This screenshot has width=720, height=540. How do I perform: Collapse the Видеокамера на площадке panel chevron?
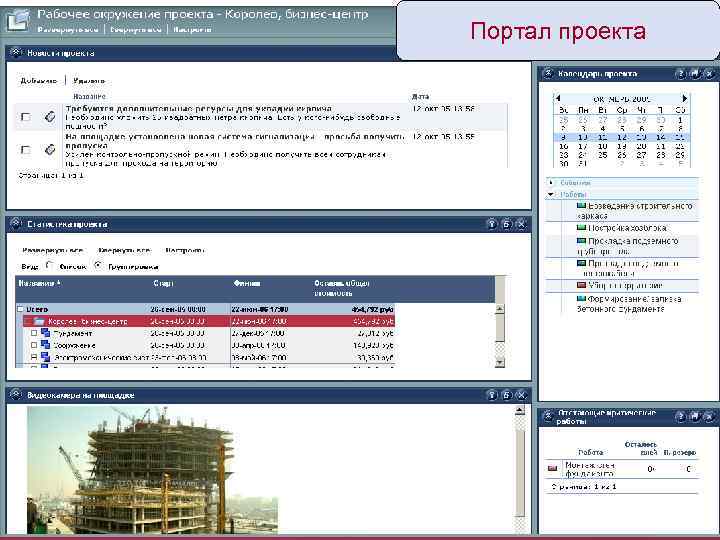pos(16,394)
